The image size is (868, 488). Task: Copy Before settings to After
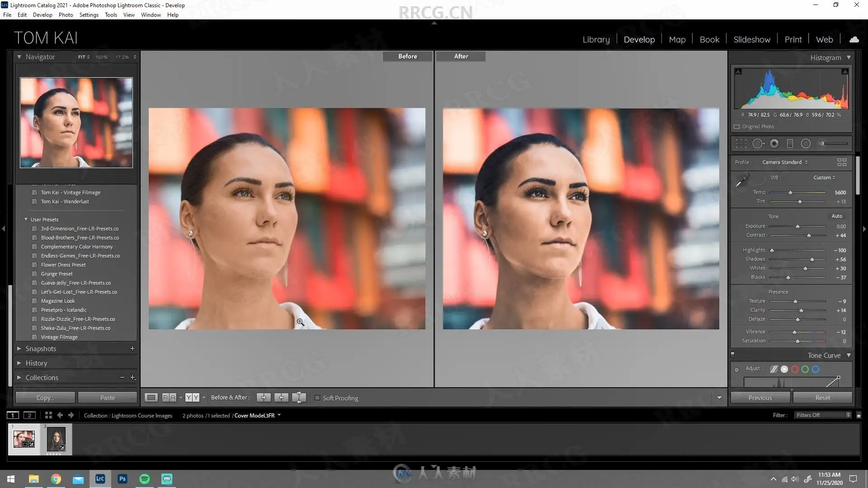[x=264, y=398]
